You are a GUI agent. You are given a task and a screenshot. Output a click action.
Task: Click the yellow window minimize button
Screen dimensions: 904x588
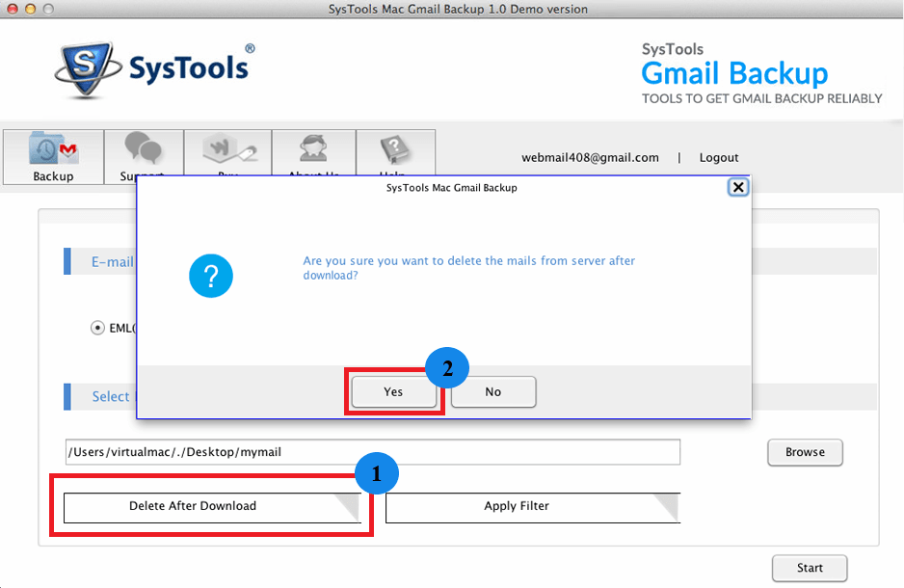click(x=31, y=9)
